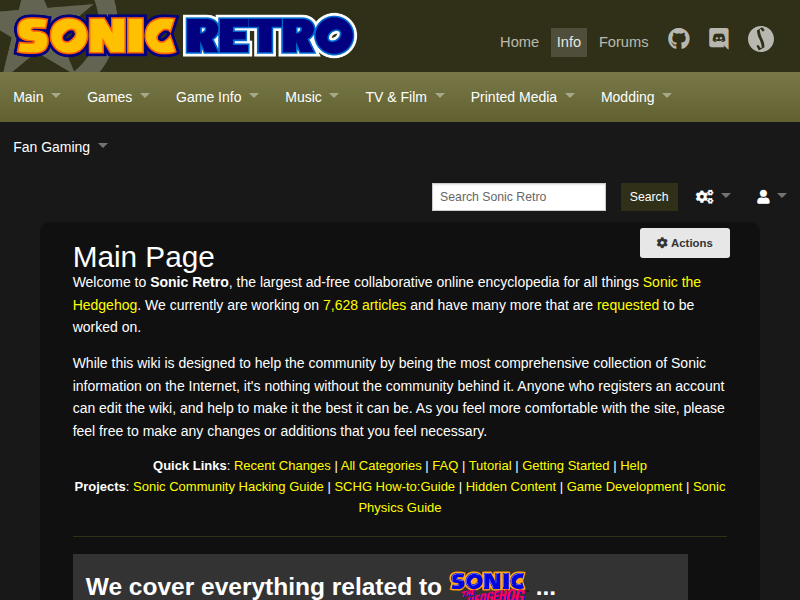800x600 pixels.
Task: Open the 7,628 articles link
Action: coord(363,305)
